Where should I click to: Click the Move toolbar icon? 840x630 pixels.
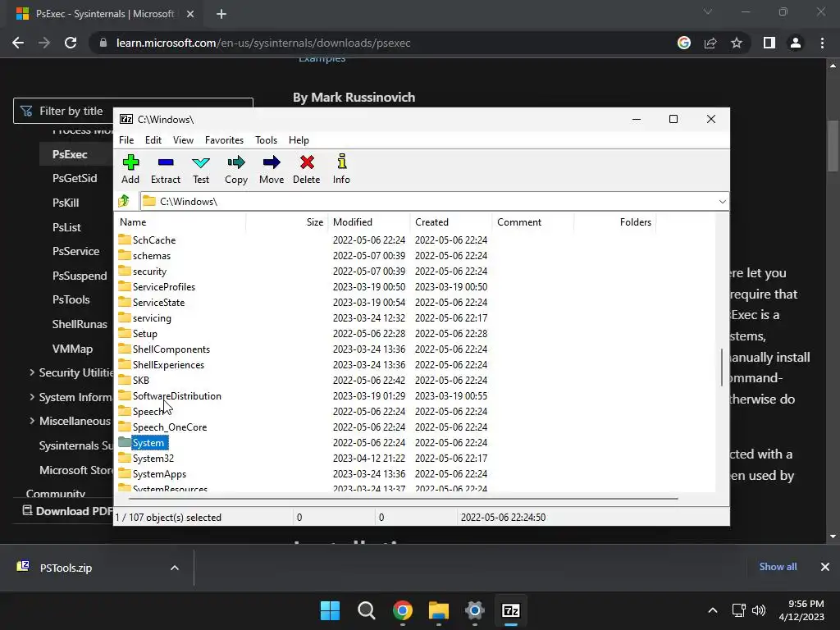tap(272, 162)
